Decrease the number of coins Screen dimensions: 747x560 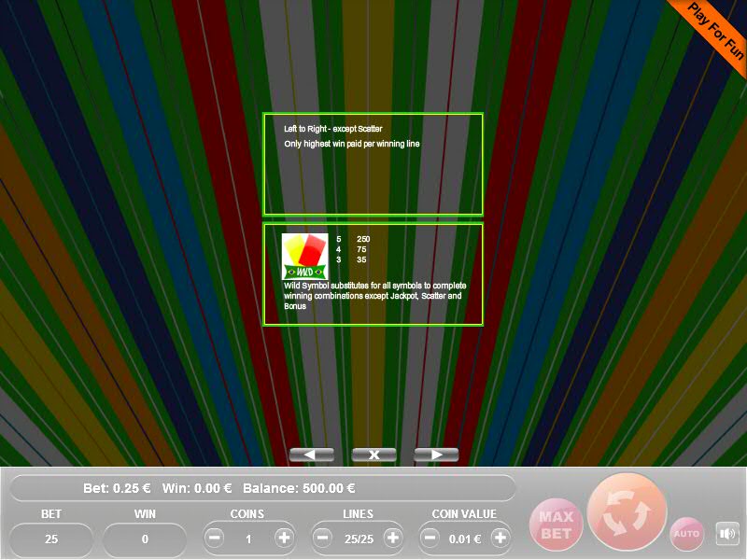click(x=215, y=539)
